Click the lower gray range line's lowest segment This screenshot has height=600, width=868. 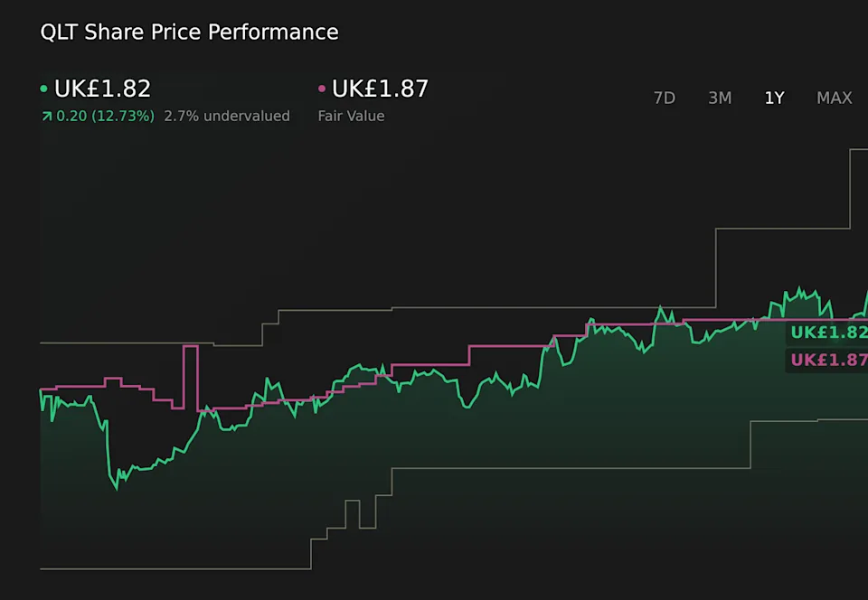click(172, 568)
